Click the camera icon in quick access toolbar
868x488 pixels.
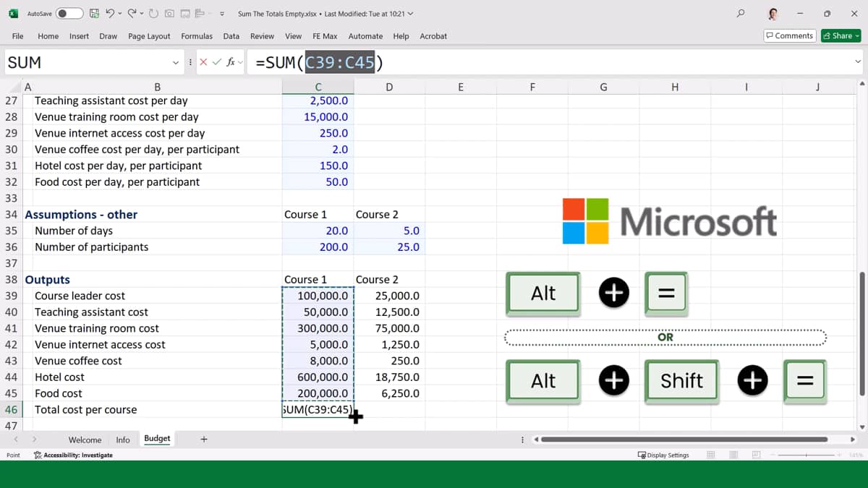[x=168, y=14]
